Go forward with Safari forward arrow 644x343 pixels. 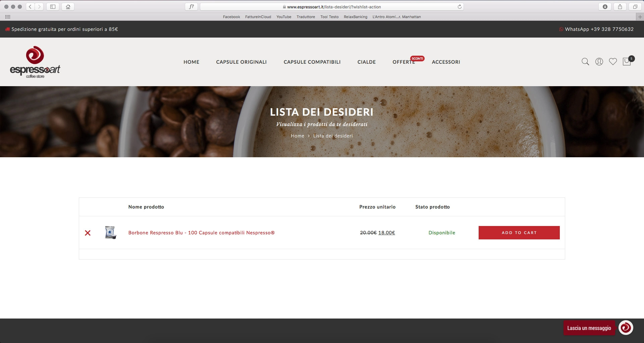39,7
